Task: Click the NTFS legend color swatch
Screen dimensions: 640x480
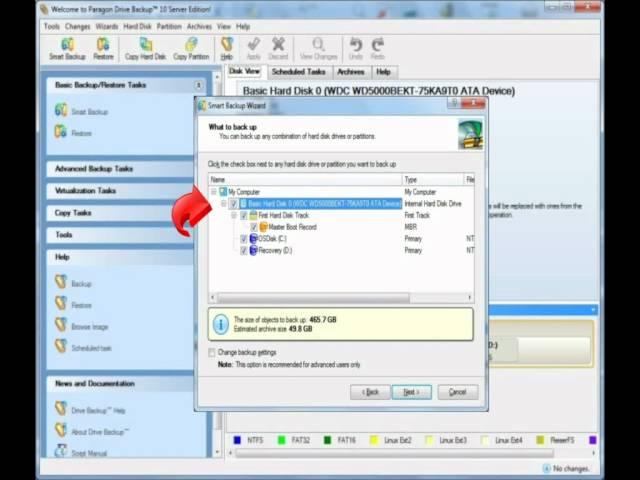Action: pyautogui.click(x=237, y=440)
